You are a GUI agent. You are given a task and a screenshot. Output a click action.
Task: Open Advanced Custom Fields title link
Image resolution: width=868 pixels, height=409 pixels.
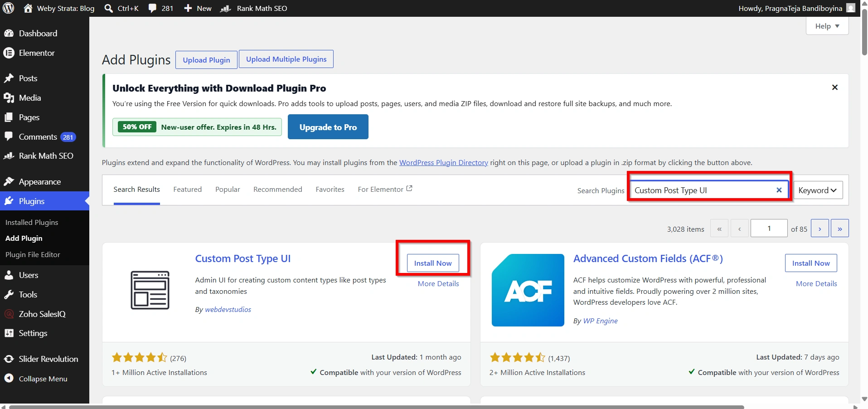[x=648, y=258]
